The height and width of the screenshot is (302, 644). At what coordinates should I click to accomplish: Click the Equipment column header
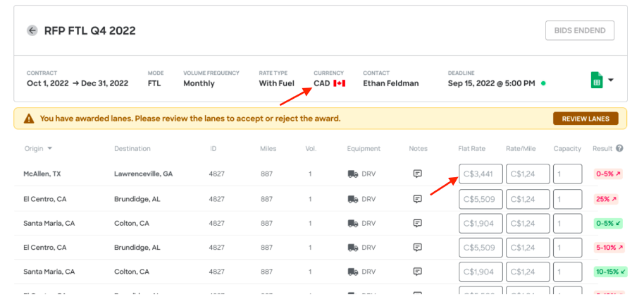[364, 149]
